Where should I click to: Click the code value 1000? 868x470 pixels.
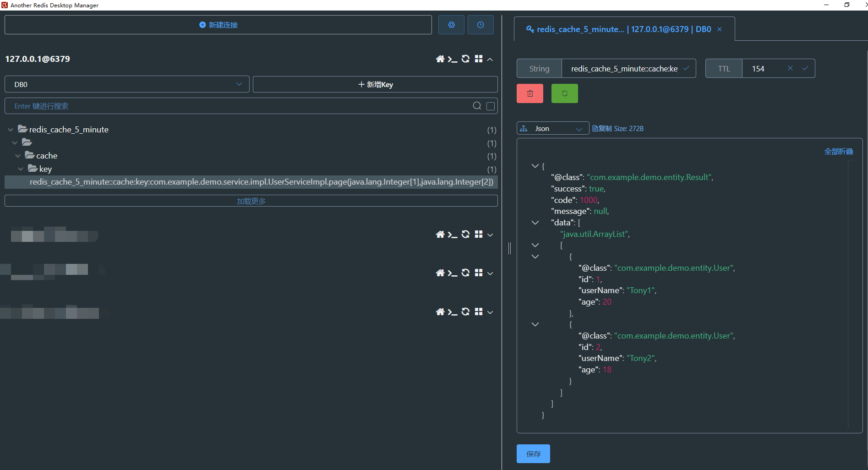coord(589,200)
